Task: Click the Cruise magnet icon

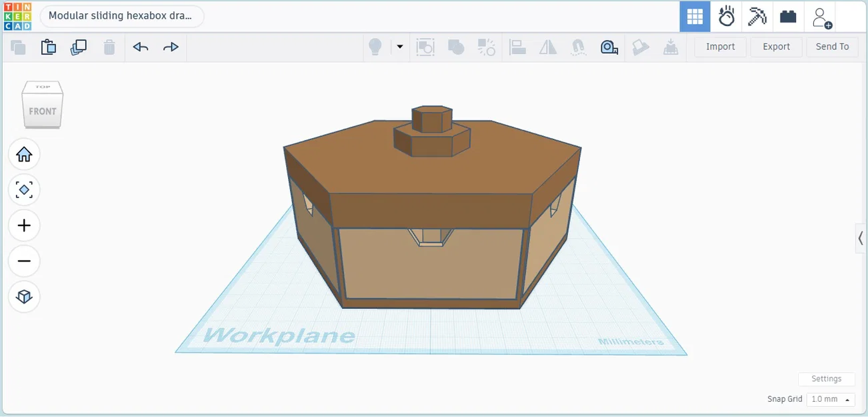Action: click(x=578, y=47)
